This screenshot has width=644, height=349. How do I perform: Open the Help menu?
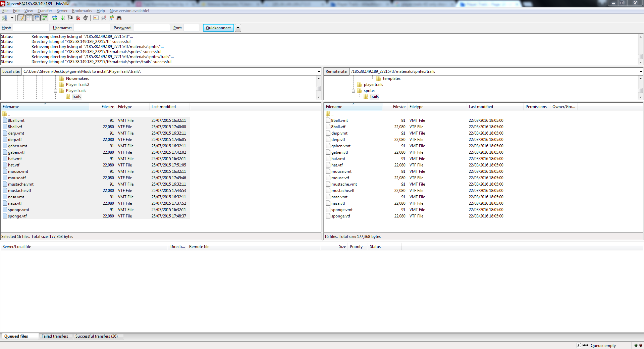pyautogui.click(x=101, y=11)
